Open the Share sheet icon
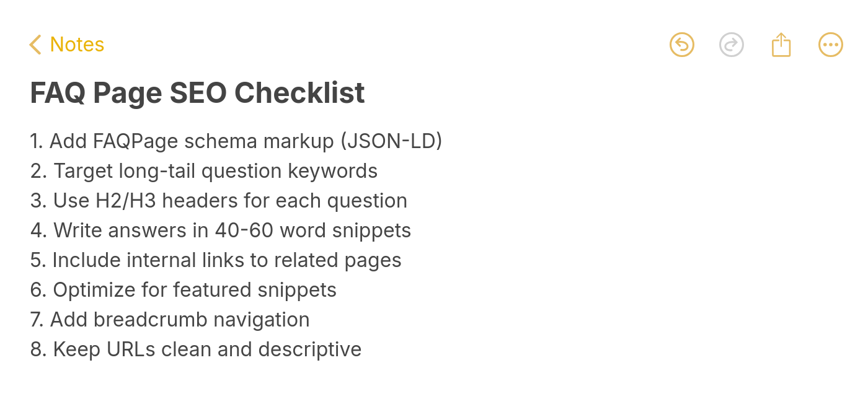The image size is (868, 399). 781,44
